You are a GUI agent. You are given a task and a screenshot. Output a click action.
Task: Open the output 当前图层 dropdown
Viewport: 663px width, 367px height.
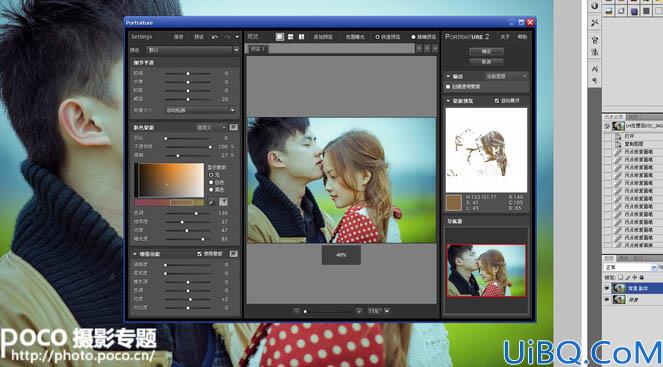pos(506,77)
